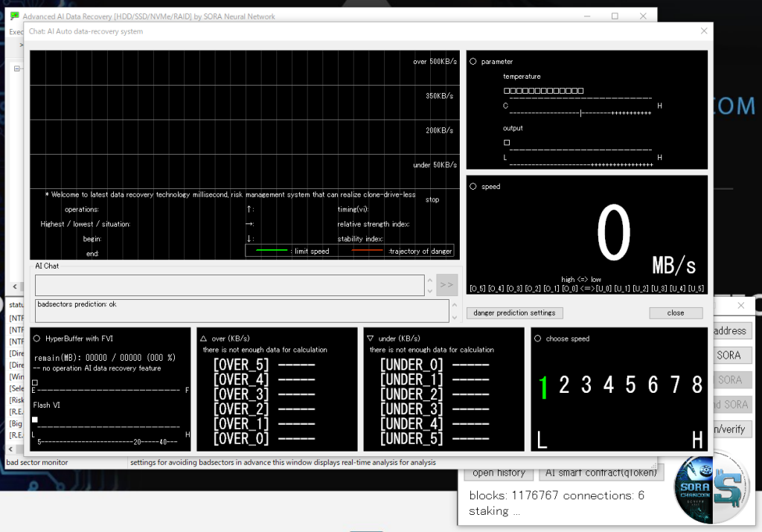Image resolution: width=762 pixels, height=532 pixels.
Task: Click the circle marker next to speed
Action: pos(473,187)
